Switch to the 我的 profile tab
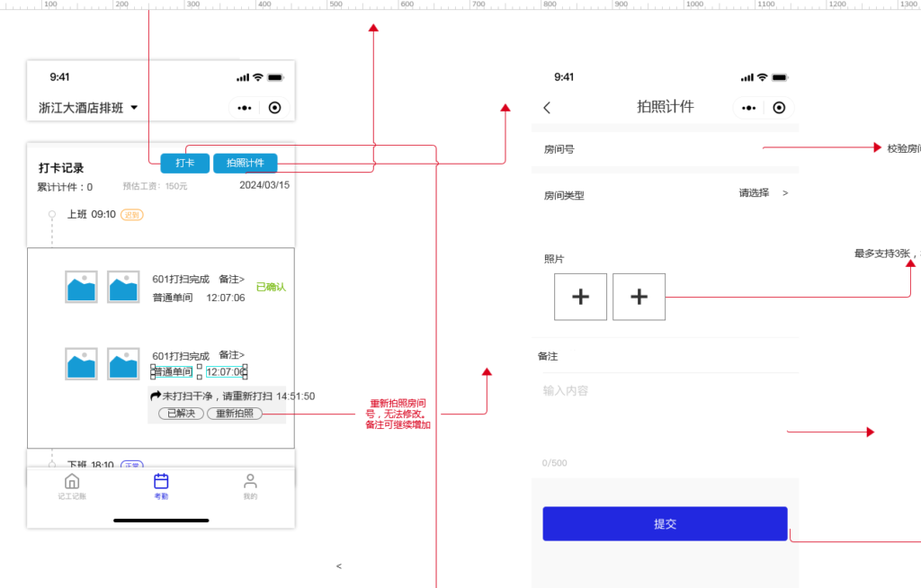921x588 pixels. pyautogui.click(x=250, y=487)
